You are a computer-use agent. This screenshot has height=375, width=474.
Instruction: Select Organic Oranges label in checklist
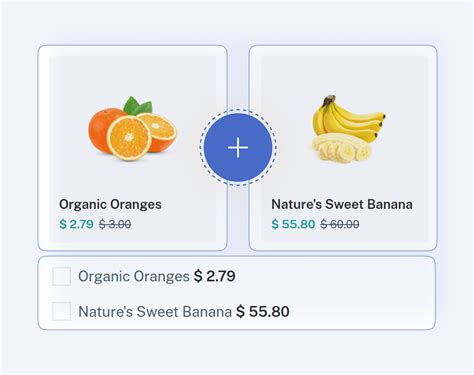click(134, 276)
